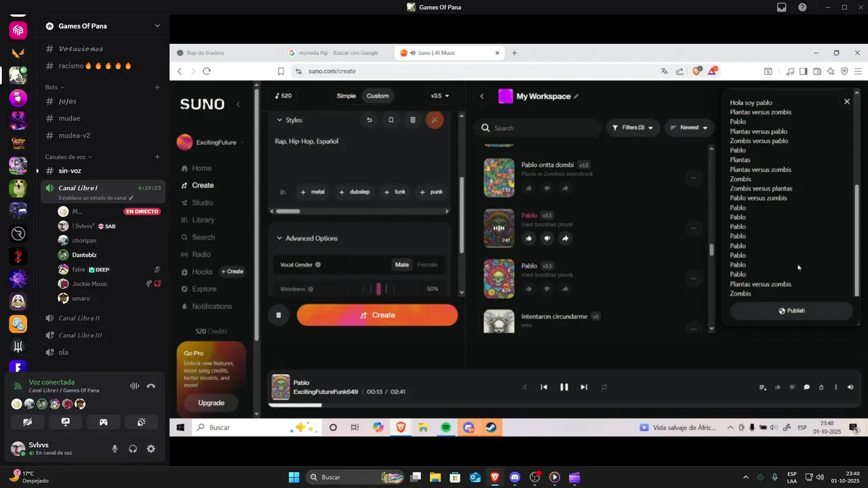Switch to the moneda flip Google tab

(x=339, y=53)
